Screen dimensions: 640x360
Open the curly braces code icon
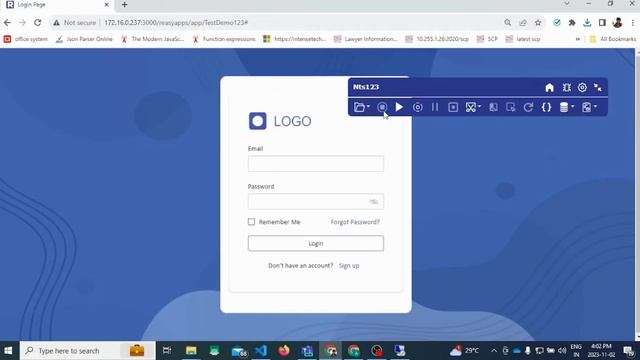point(546,107)
